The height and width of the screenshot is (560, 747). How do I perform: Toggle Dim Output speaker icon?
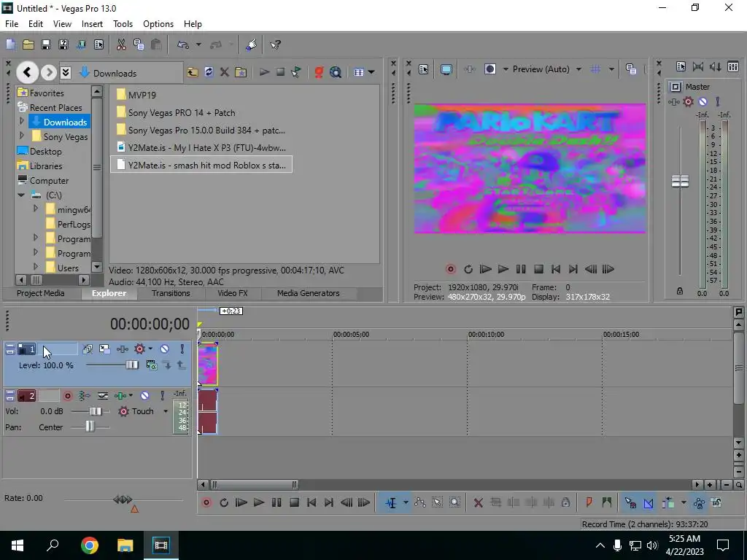coord(716,66)
